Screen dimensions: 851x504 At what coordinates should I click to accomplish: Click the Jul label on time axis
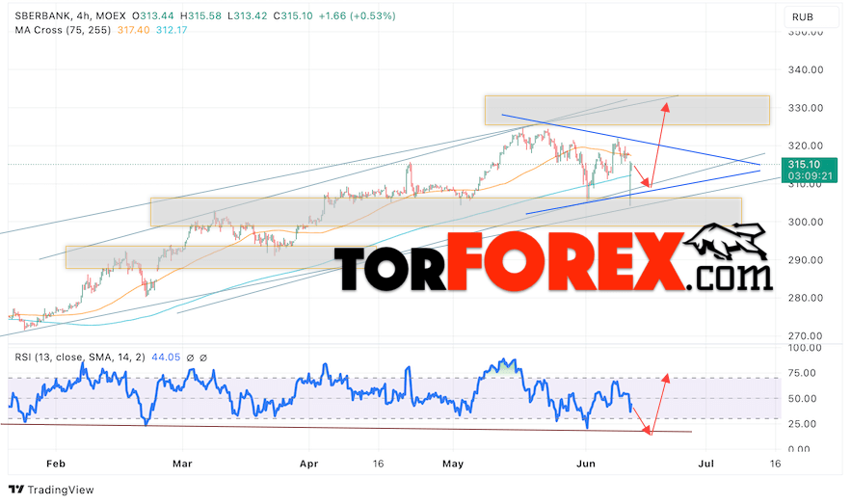pos(705,464)
